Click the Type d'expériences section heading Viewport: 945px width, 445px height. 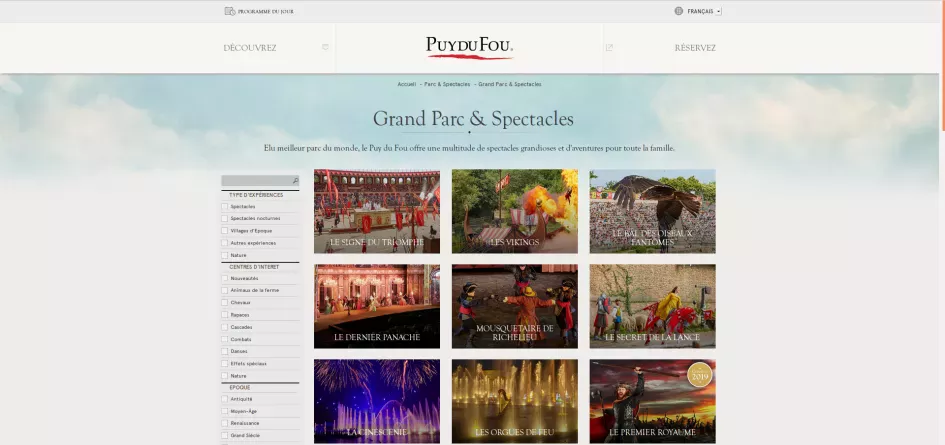pyautogui.click(x=256, y=195)
